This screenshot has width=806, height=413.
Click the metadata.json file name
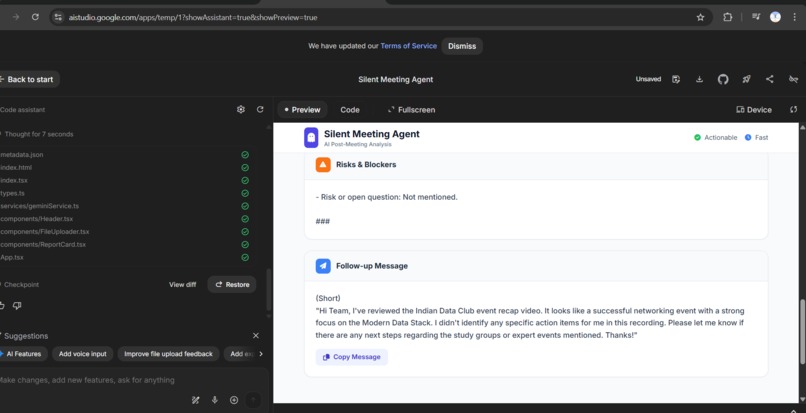click(x=22, y=154)
